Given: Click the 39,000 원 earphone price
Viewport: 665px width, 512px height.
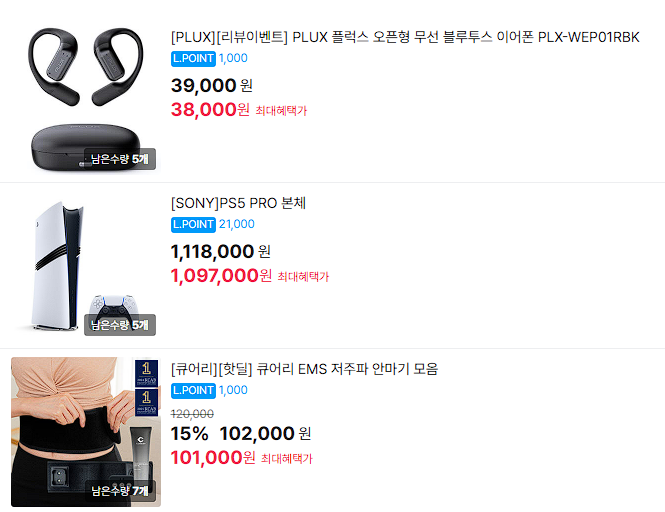Looking at the screenshot, I should click(212, 86).
